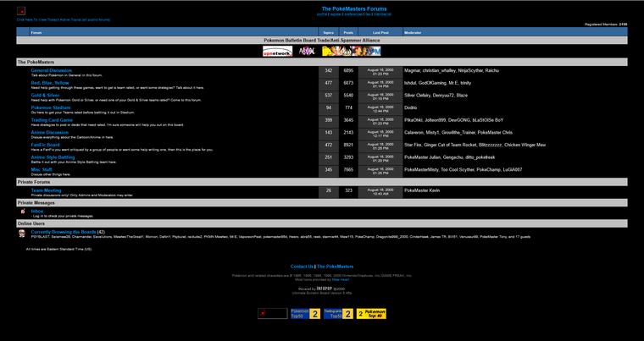Open the Trading Card Game forum
The width and height of the screenshot is (644, 341).
[x=52, y=120]
